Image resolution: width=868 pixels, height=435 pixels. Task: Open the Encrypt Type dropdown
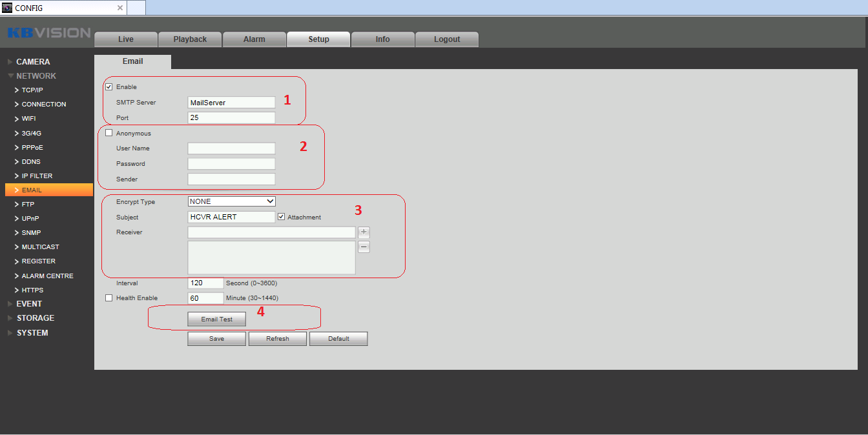click(232, 201)
